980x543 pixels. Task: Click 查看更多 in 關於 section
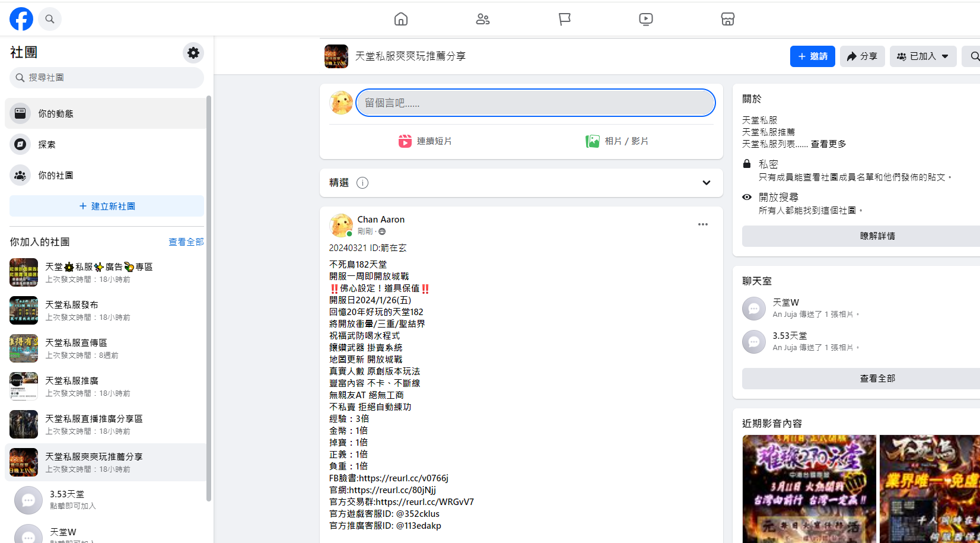point(829,144)
